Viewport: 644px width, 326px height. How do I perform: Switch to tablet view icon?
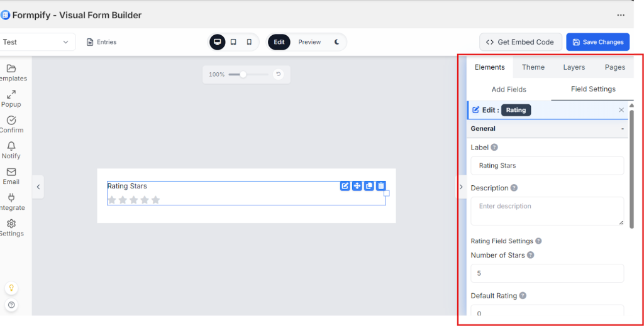coord(233,42)
